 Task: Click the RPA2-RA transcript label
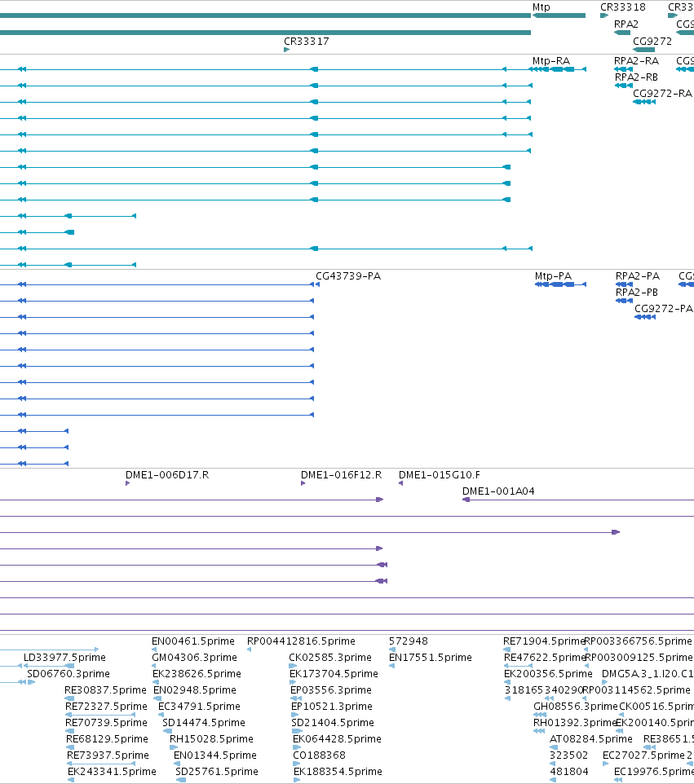pos(636,60)
